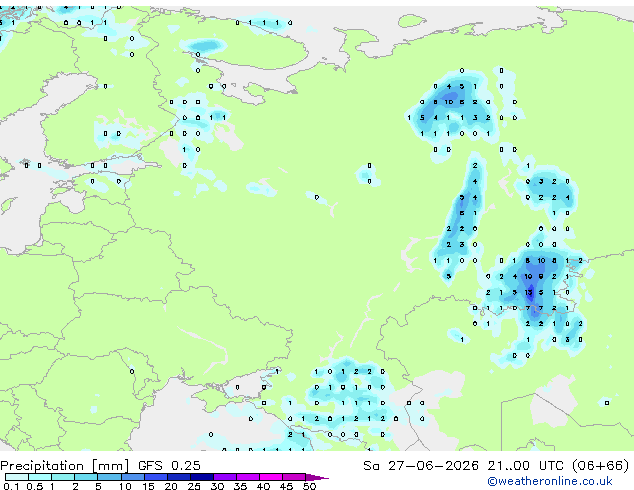This screenshot has height=490, width=634.
Task: Select the 0.1–0.5 mm legend color swatch
Action: [17, 477]
